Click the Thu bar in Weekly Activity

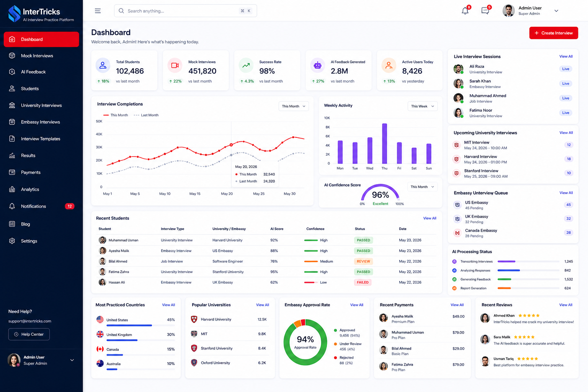pos(384,144)
